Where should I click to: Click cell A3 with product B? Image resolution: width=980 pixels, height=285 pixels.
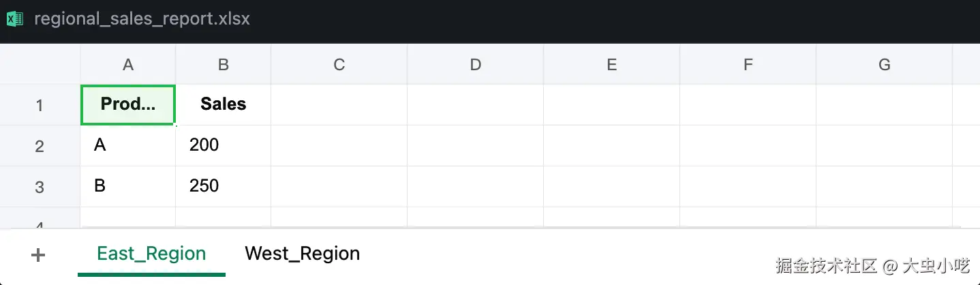[x=127, y=186]
